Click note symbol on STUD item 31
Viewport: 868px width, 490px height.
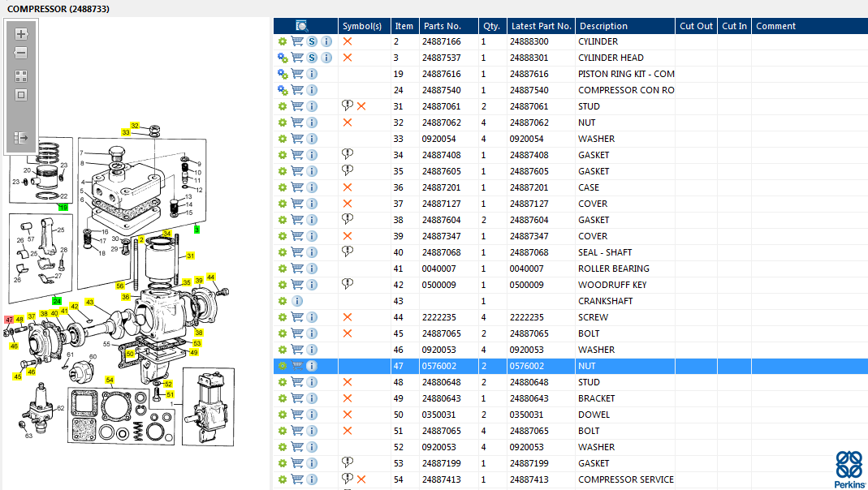347,105
